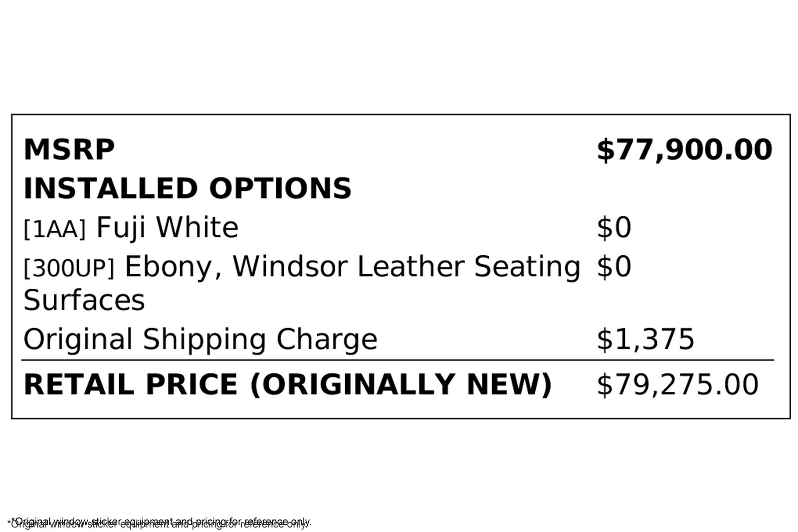This screenshot has height=532, width=798.
Task: Click the Fuji White option name
Action: (167, 227)
